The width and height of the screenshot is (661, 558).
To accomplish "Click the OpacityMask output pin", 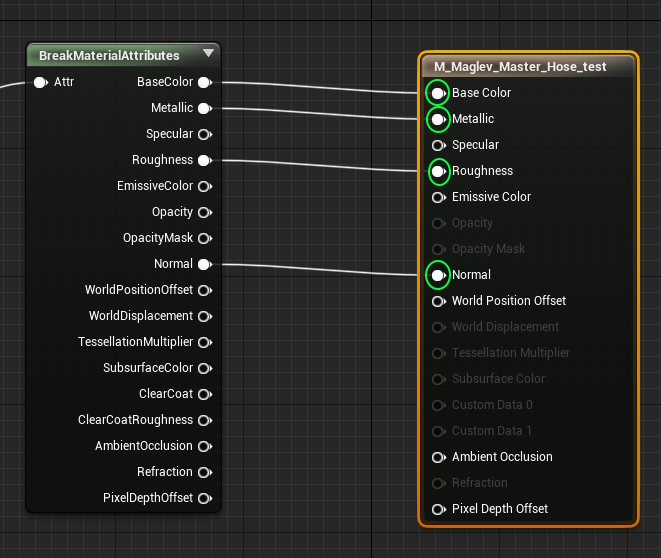I will pyautogui.click(x=204, y=238).
